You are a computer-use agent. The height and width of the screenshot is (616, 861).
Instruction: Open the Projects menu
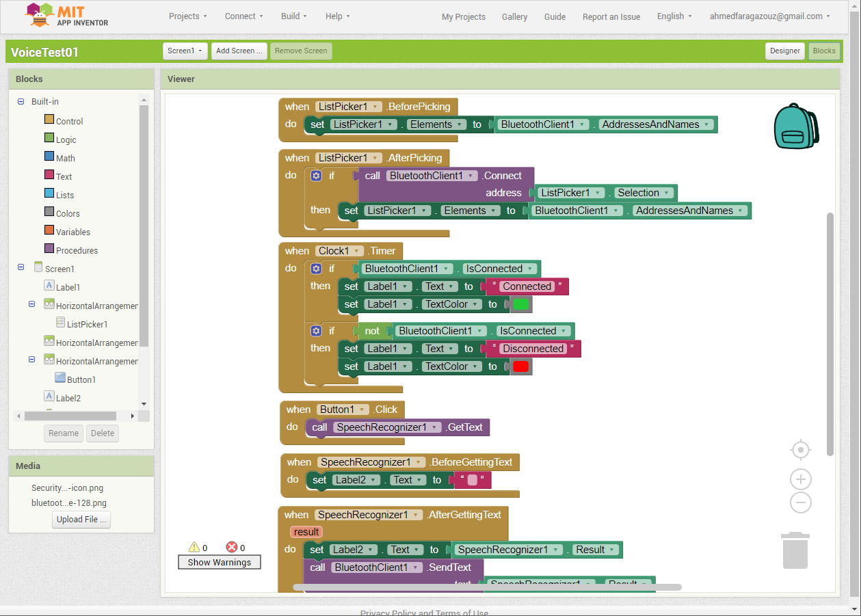[x=188, y=16]
